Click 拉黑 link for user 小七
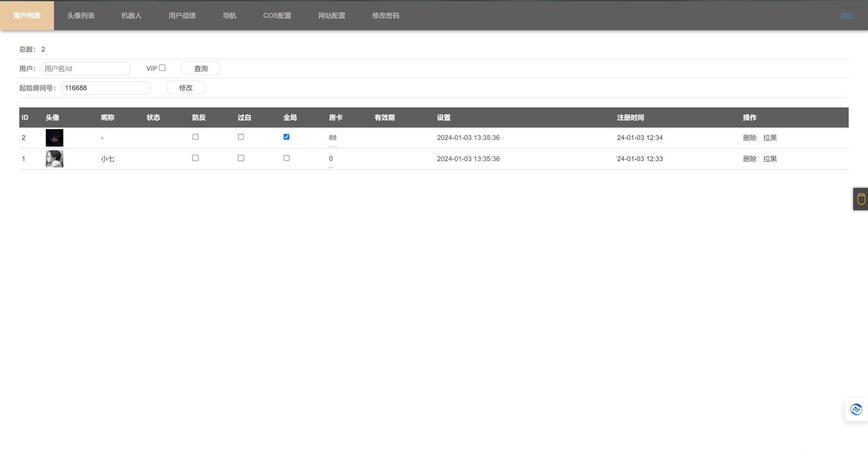This screenshot has width=868, height=460. point(770,158)
